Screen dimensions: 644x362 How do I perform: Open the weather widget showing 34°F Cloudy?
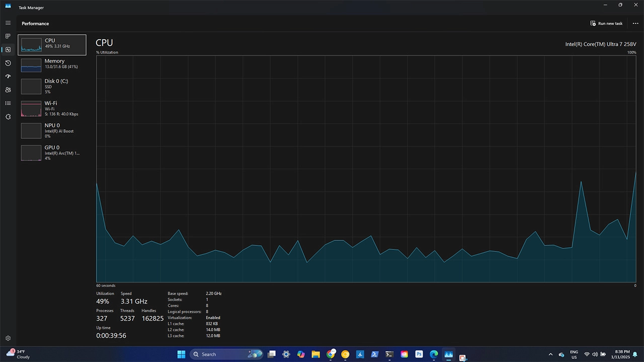(x=18, y=354)
